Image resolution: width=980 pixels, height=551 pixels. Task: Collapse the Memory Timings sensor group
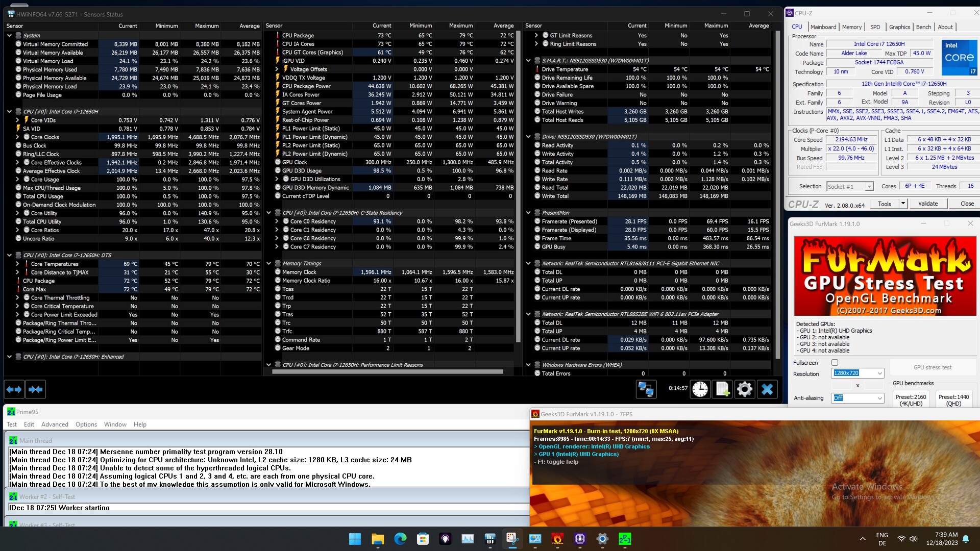(x=269, y=264)
